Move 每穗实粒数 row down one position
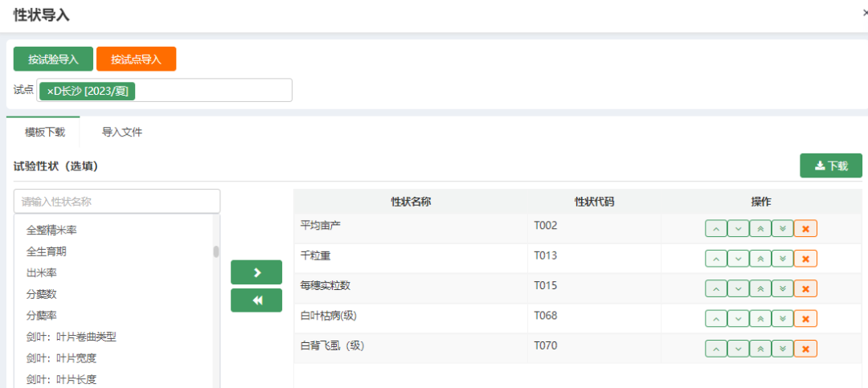Screen dimensions: 868x388 (x=738, y=288)
